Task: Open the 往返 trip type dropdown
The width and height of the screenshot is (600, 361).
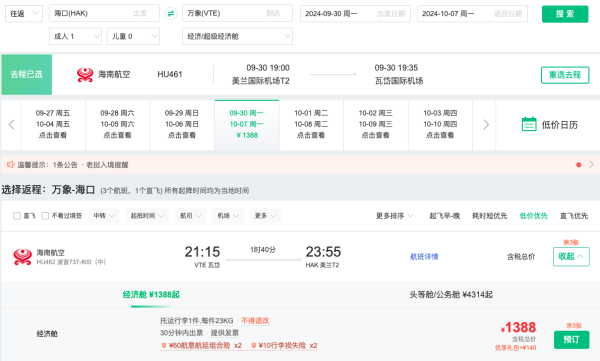Action: pos(24,14)
